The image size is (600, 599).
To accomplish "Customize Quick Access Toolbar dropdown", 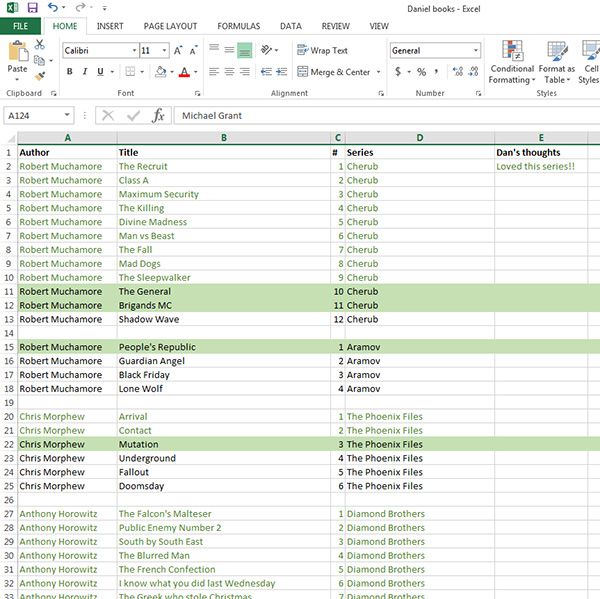I will (x=104, y=8).
